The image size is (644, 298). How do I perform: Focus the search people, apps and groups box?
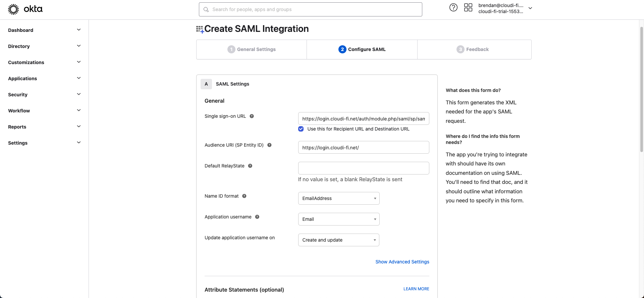310,9
